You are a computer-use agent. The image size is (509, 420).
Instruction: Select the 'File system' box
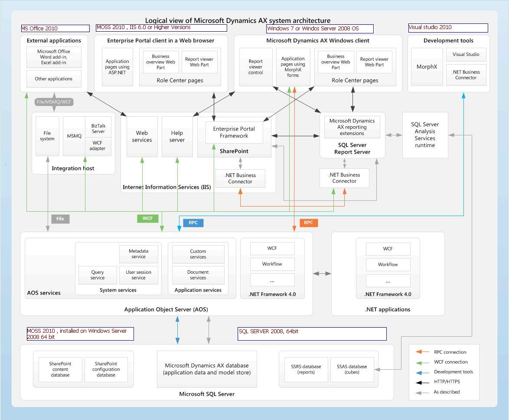tap(47, 136)
